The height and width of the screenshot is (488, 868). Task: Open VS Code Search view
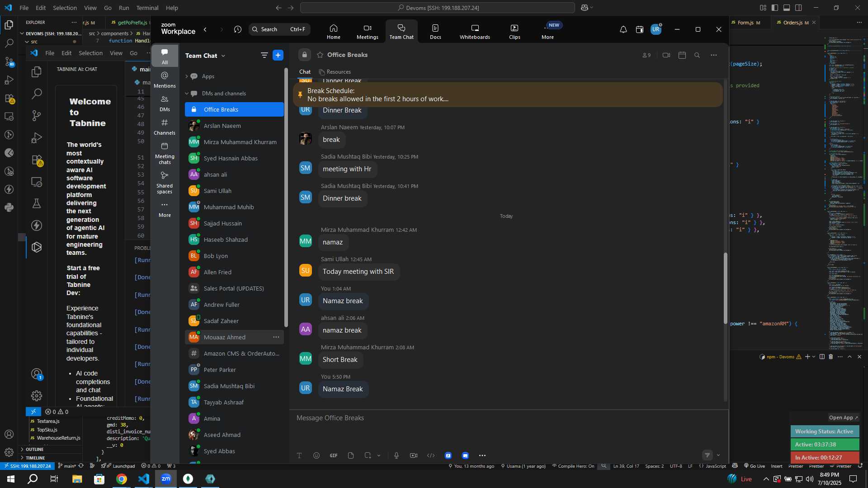(9, 43)
